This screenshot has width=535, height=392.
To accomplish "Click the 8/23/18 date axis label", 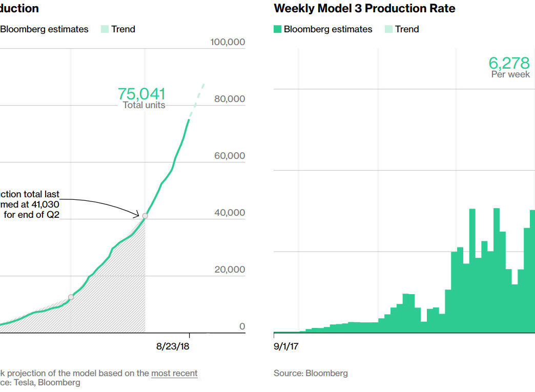I will click(x=173, y=346).
